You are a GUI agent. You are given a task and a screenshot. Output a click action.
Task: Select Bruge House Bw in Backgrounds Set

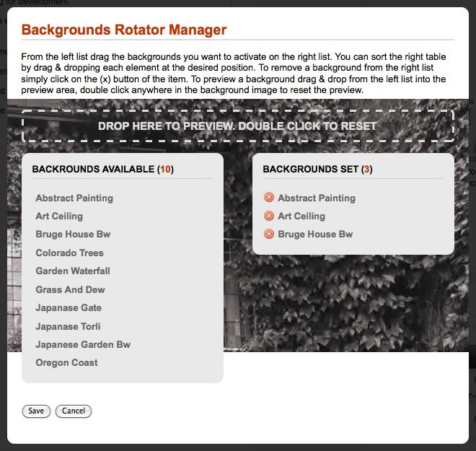click(x=315, y=235)
